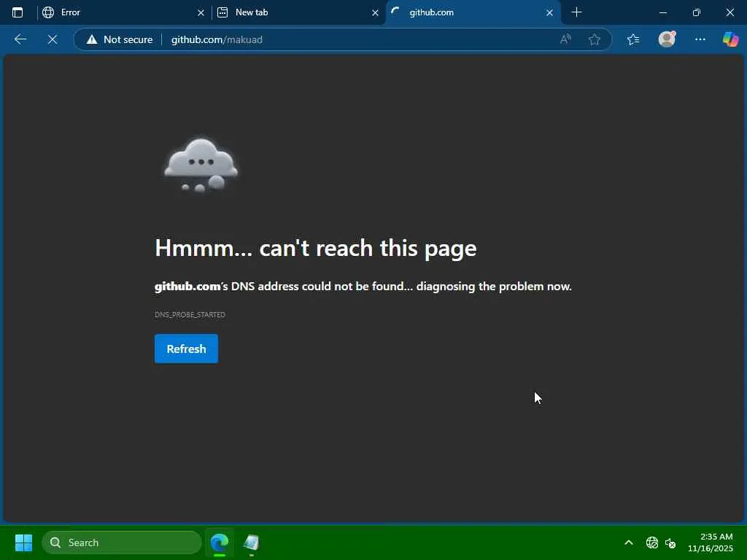Open the clock showing 2:35 AM

pyautogui.click(x=711, y=542)
